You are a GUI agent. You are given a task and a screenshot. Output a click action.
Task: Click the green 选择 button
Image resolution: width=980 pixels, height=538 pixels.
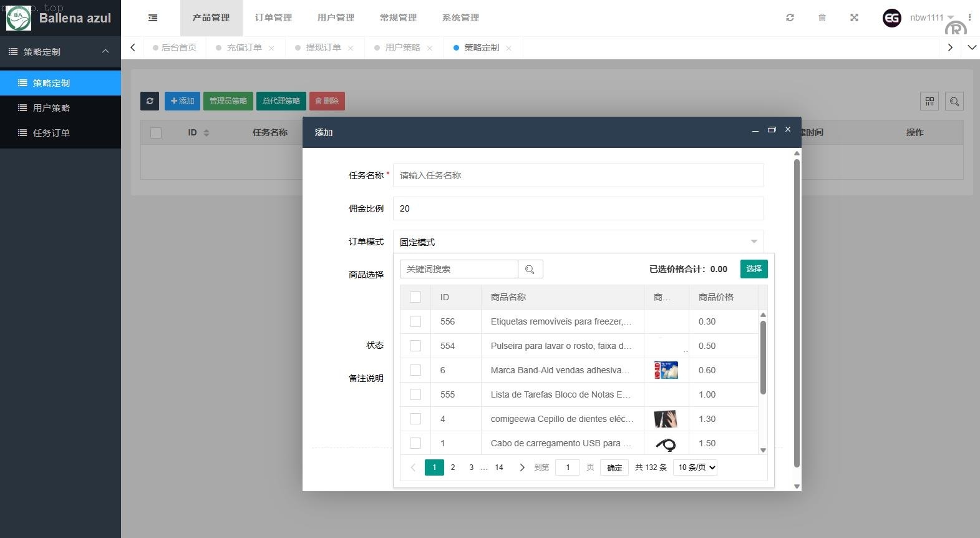click(x=754, y=269)
